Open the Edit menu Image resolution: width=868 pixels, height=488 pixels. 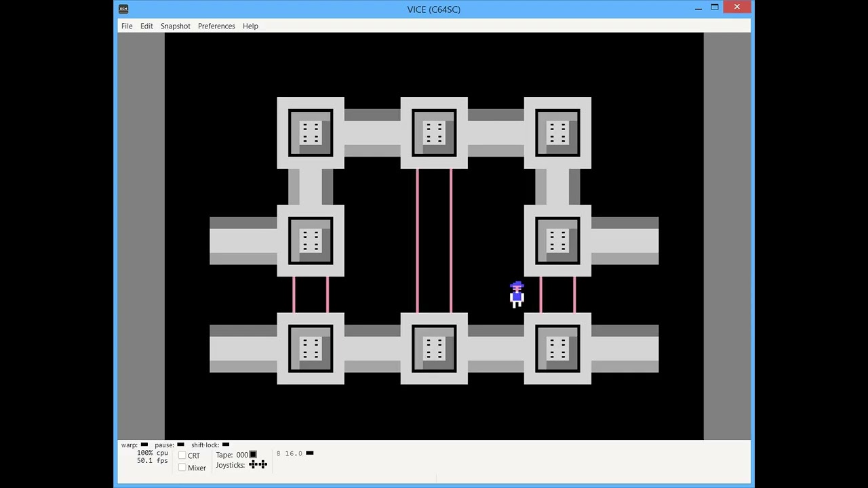tap(146, 26)
